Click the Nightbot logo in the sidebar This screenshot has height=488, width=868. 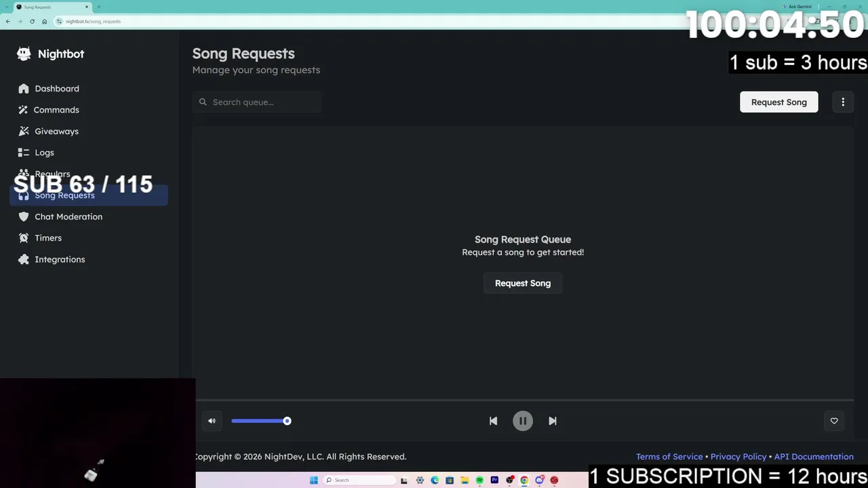tap(50, 54)
